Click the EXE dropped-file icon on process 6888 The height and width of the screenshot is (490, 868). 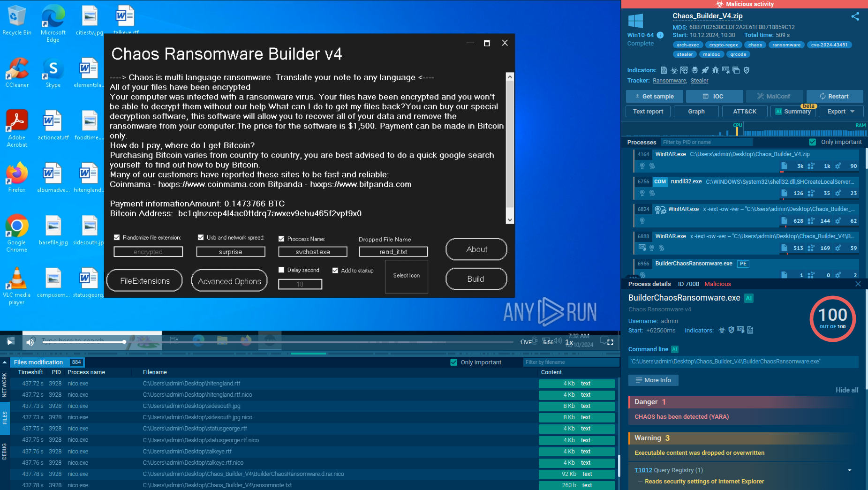point(642,248)
